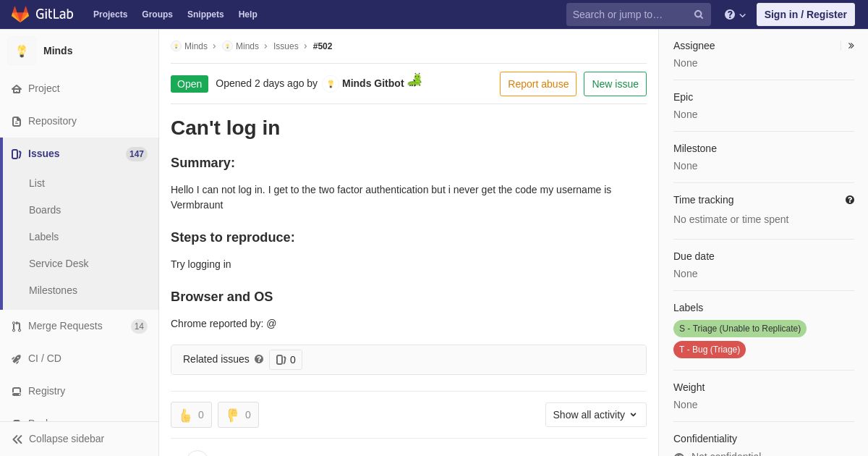Click first Minds breadcrumb avatar

(176, 46)
